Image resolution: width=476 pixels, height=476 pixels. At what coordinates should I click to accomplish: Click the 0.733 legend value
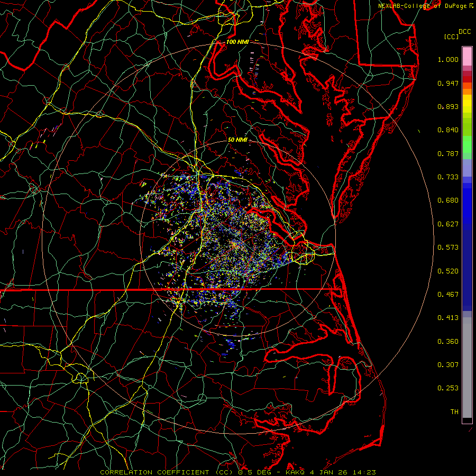448,177
